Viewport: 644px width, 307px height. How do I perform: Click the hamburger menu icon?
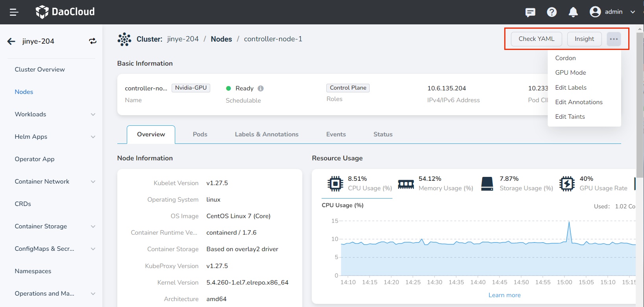pos(14,12)
